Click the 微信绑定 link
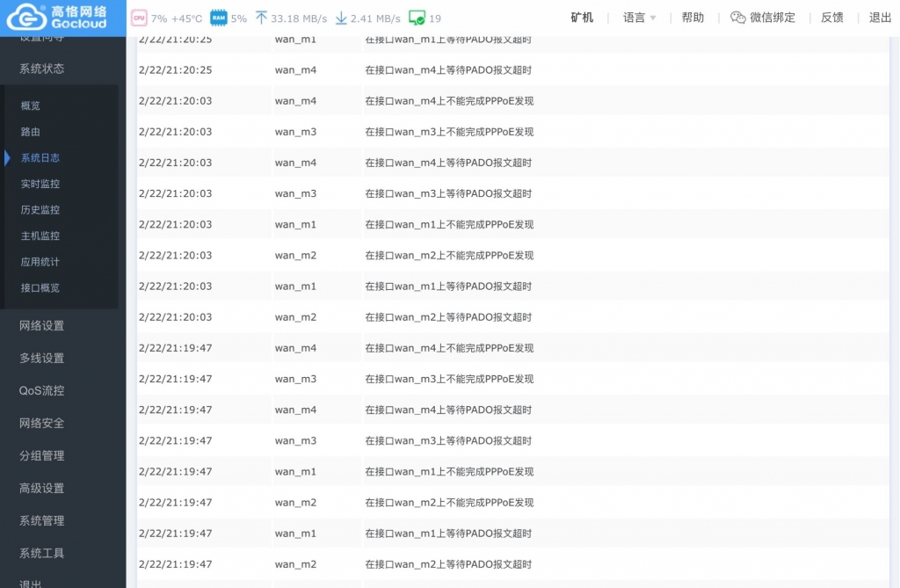Viewport: 900px width, 588px height. (773, 18)
